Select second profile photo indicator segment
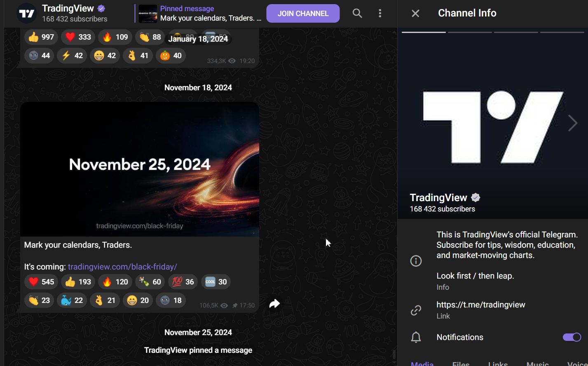 pyautogui.click(x=470, y=32)
